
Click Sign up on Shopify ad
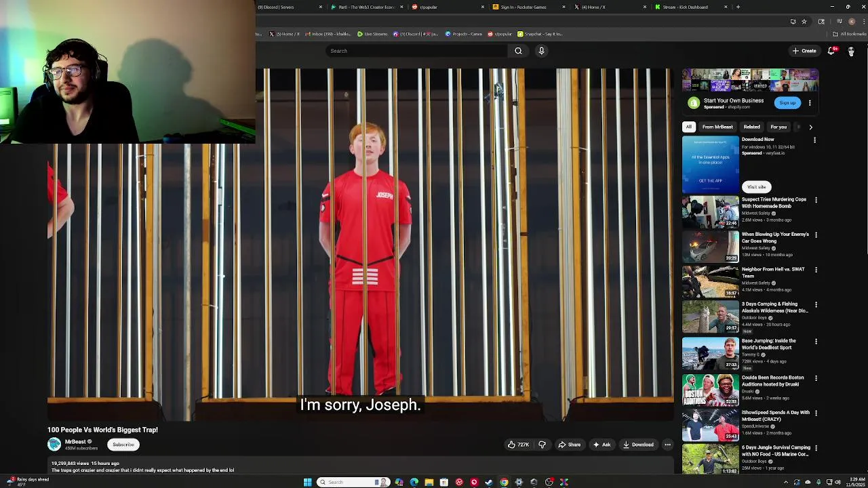pyautogui.click(x=787, y=103)
